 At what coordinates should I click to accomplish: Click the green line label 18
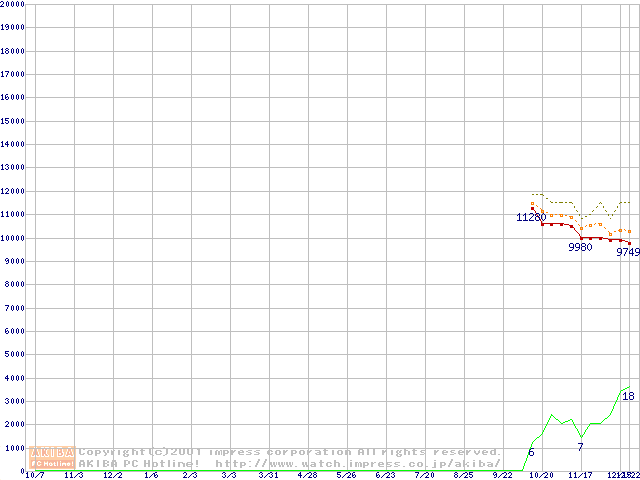tap(628, 396)
